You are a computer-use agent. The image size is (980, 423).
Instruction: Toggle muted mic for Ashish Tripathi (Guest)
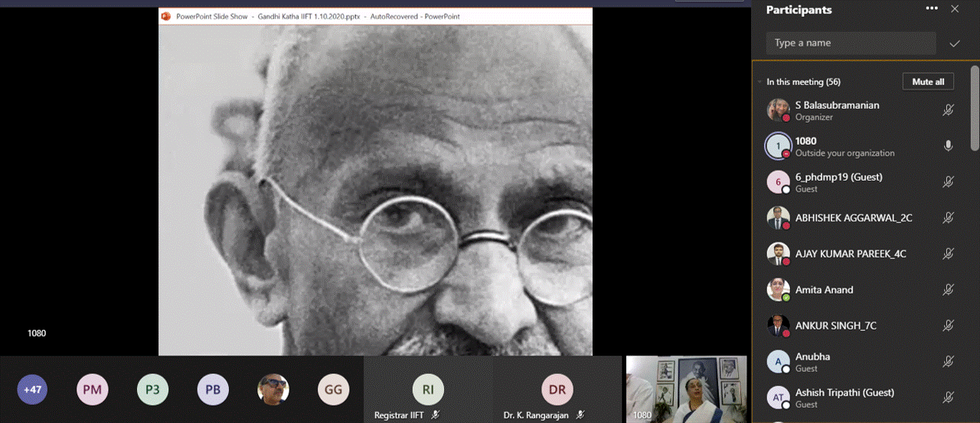pos(948,398)
